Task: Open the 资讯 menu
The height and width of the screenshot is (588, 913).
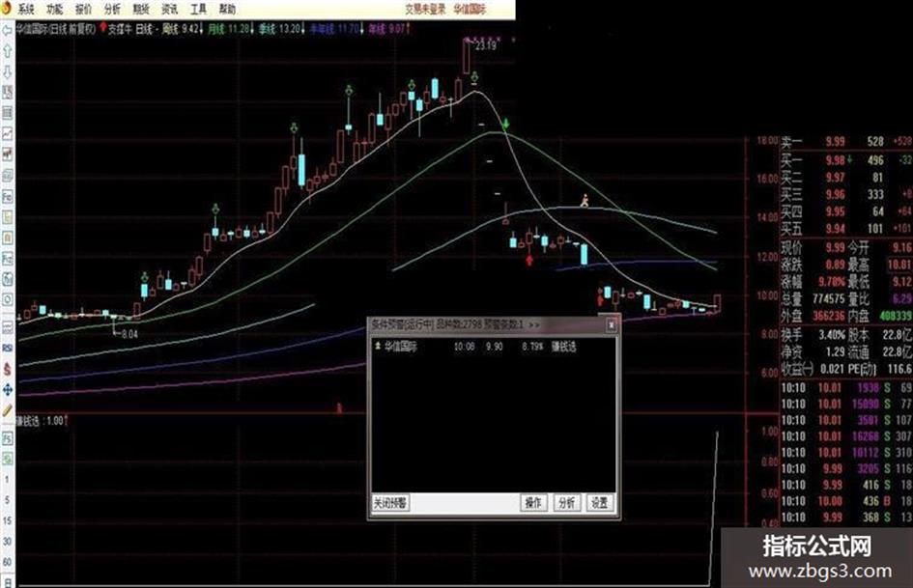Action: (x=169, y=9)
